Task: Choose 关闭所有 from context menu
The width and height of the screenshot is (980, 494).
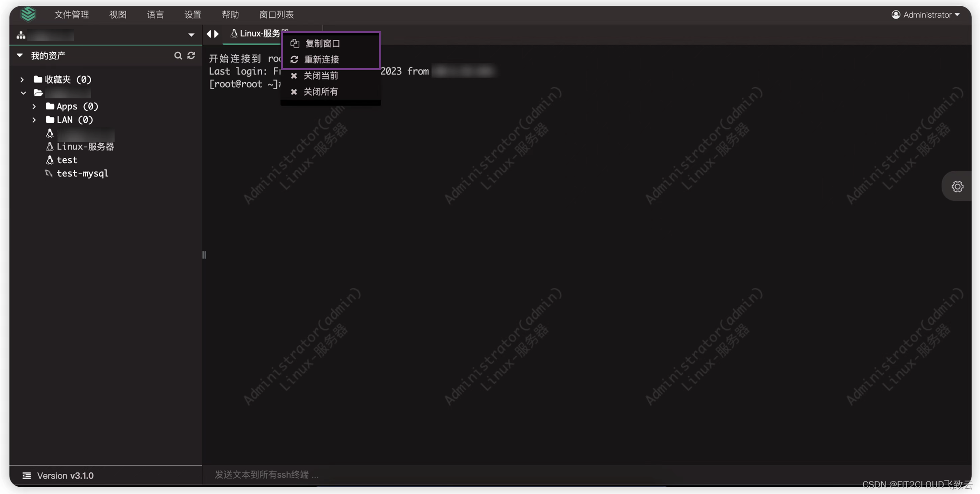Action: point(331,92)
